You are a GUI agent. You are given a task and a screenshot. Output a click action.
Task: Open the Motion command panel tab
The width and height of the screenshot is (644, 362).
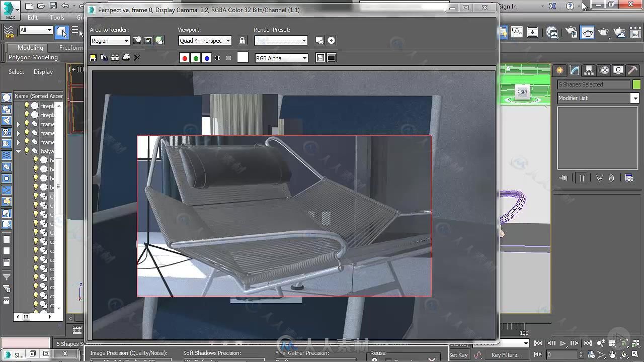[x=604, y=70]
